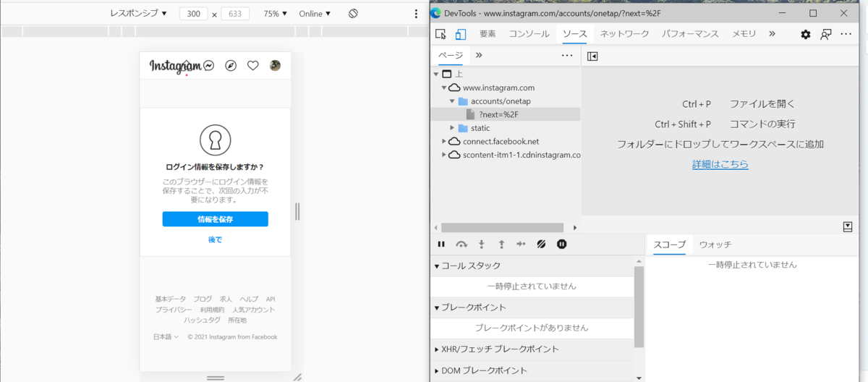
Task: Click the inspect element picker icon
Action: [441, 34]
